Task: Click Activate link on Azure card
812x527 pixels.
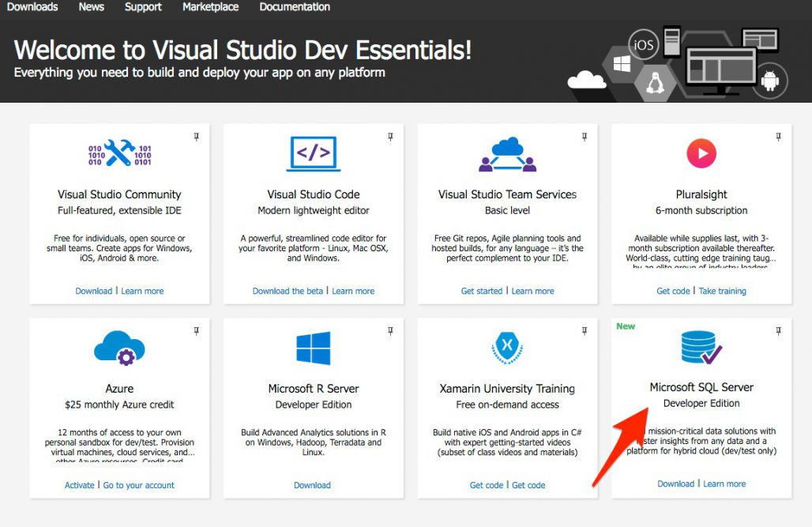Action: click(x=79, y=485)
